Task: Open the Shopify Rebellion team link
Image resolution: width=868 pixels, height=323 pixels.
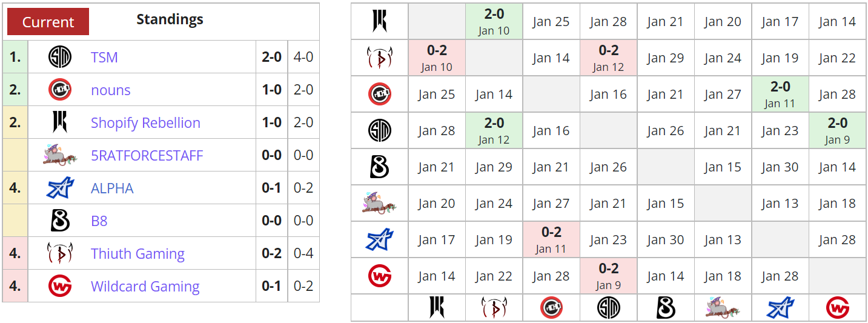Action: tap(145, 123)
